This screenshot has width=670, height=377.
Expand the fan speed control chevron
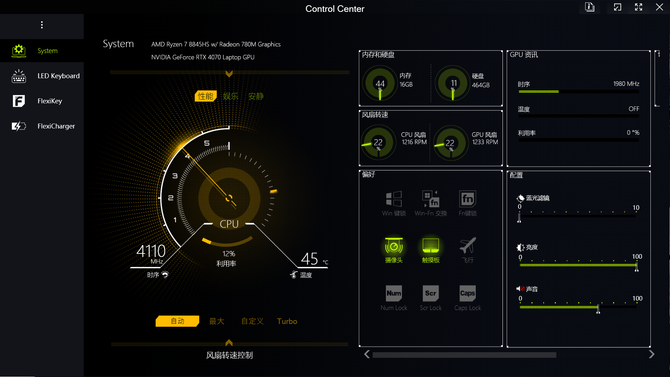pyautogui.click(x=229, y=342)
